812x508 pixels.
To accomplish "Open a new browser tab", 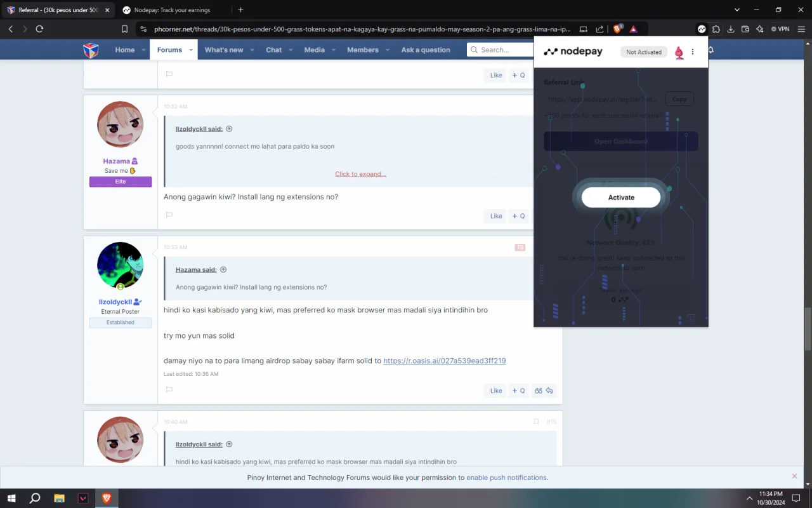I will pyautogui.click(x=240, y=10).
